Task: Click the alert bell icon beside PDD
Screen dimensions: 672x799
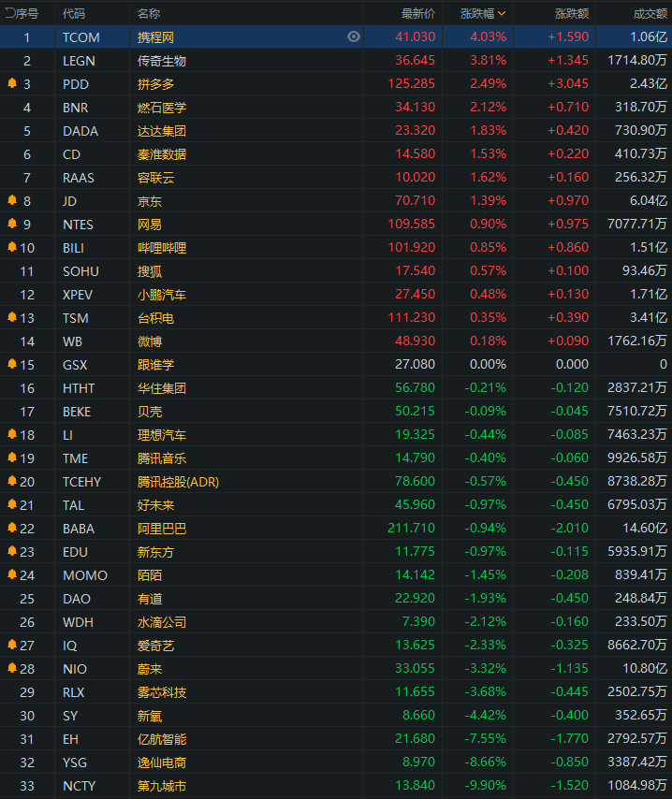Action: [x=12, y=83]
